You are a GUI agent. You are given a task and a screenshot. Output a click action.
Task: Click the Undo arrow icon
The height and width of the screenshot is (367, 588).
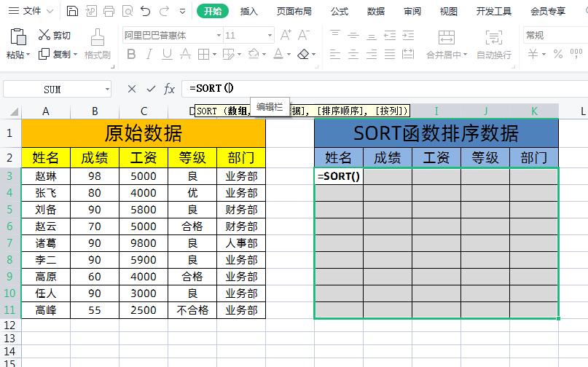pos(146,11)
